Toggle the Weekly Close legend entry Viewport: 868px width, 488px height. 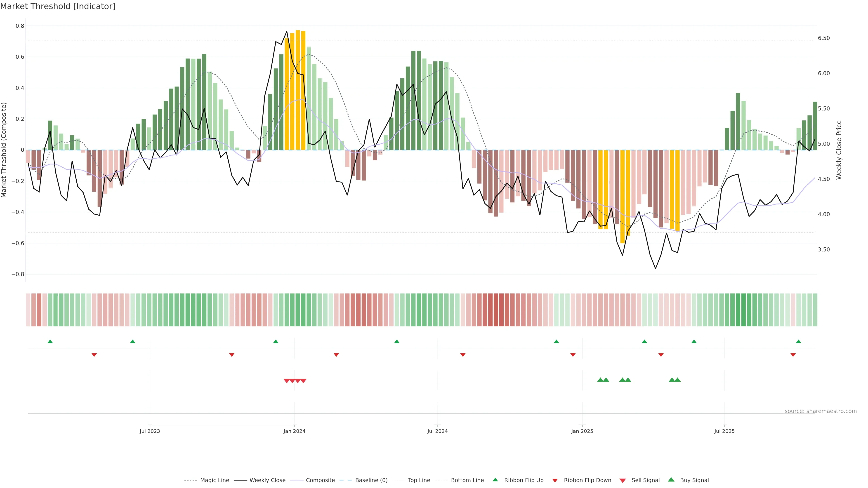coord(267,480)
